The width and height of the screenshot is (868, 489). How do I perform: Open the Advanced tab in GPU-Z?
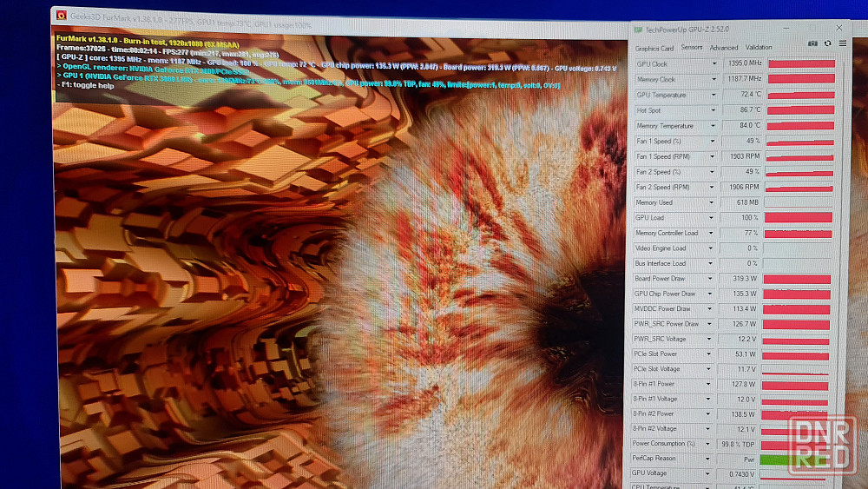[x=723, y=48]
